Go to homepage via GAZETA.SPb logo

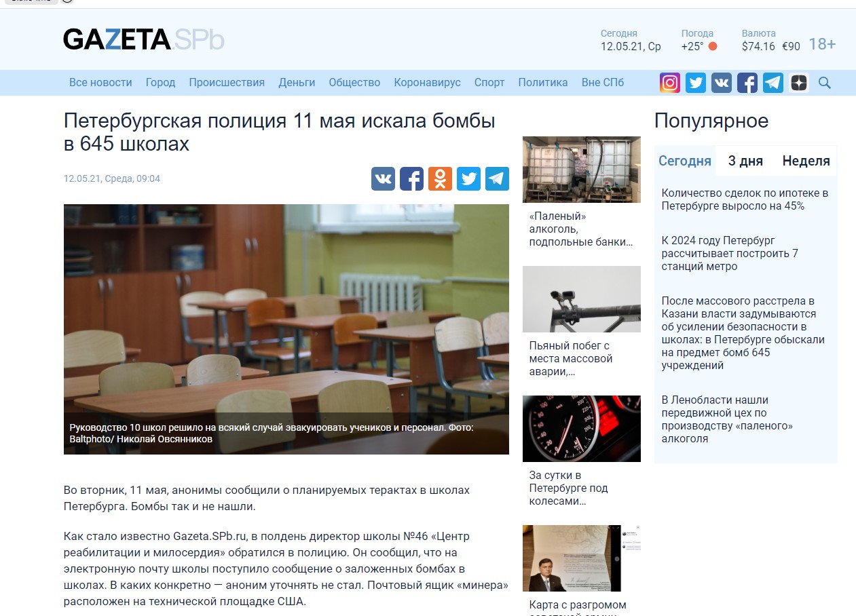[x=144, y=39]
